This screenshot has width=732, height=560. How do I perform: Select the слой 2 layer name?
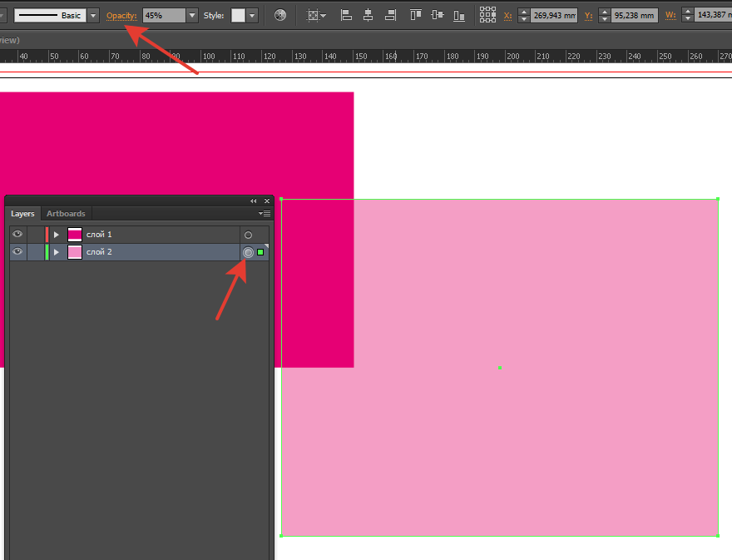[x=99, y=252]
